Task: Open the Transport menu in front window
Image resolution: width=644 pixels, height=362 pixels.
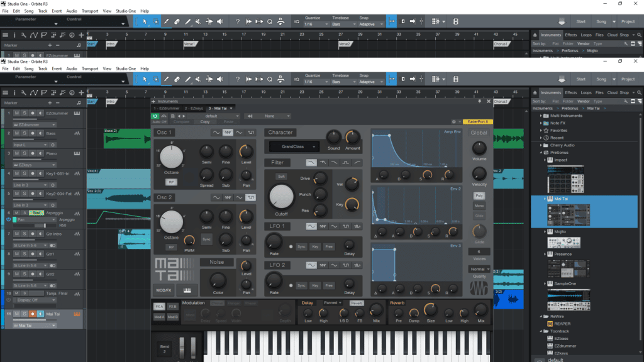Action: [x=90, y=69]
